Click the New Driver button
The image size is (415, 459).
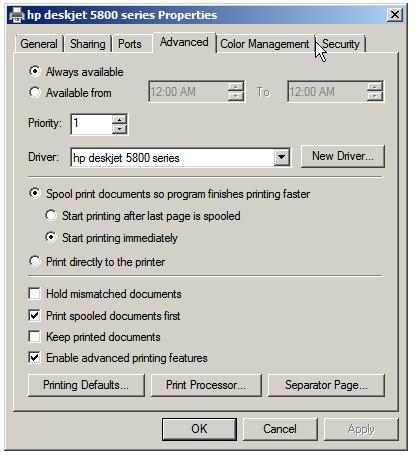pyautogui.click(x=343, y=156)
